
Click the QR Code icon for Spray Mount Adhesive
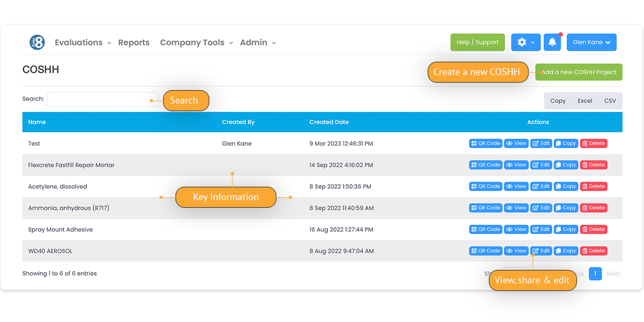485,229
